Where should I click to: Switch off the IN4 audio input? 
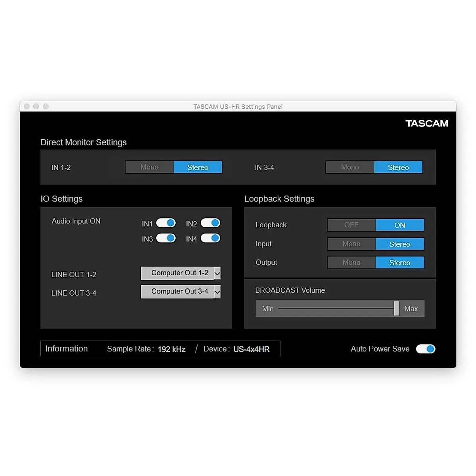click(210, 238)
